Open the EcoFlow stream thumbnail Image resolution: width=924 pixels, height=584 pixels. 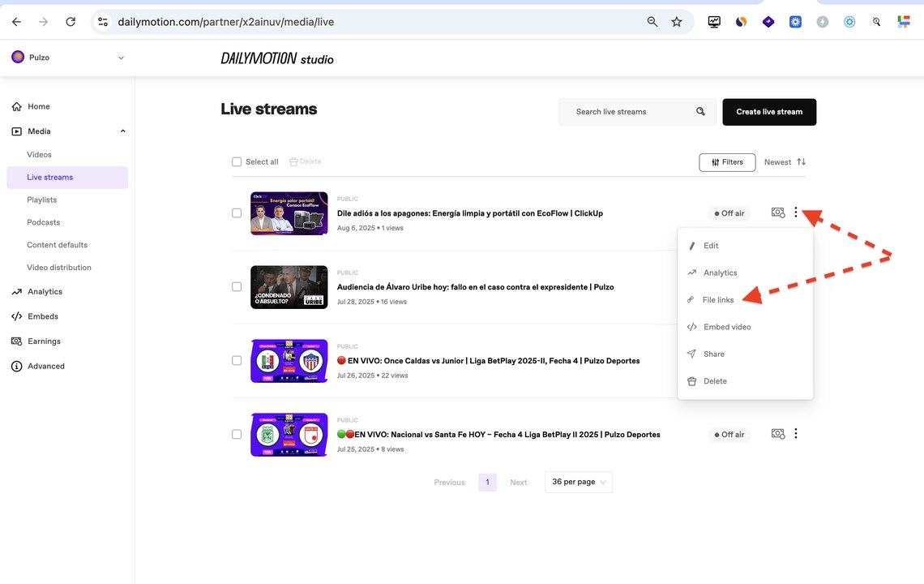point(289,213)
